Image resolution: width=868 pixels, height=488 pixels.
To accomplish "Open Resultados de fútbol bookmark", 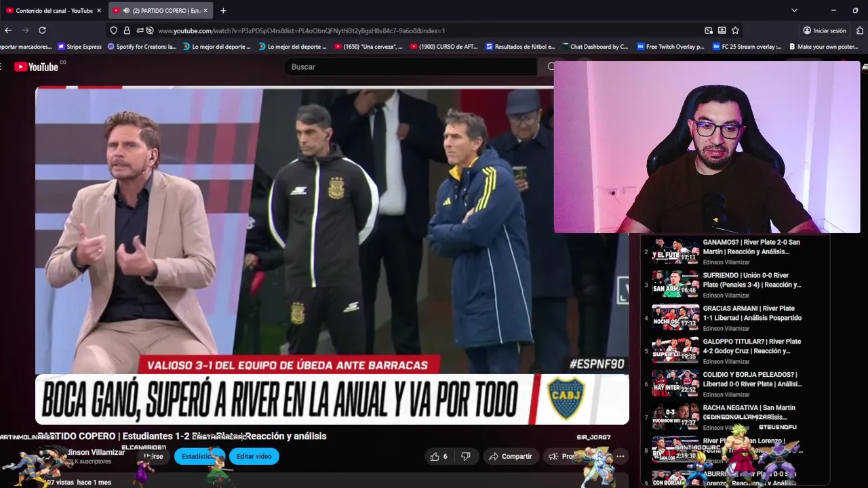I will pos(520,47).
